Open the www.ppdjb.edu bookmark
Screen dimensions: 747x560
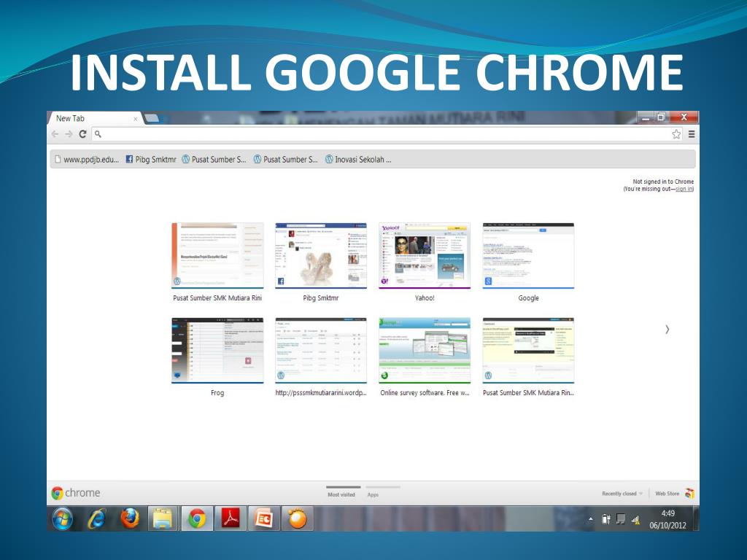click(x=86, y=160)
